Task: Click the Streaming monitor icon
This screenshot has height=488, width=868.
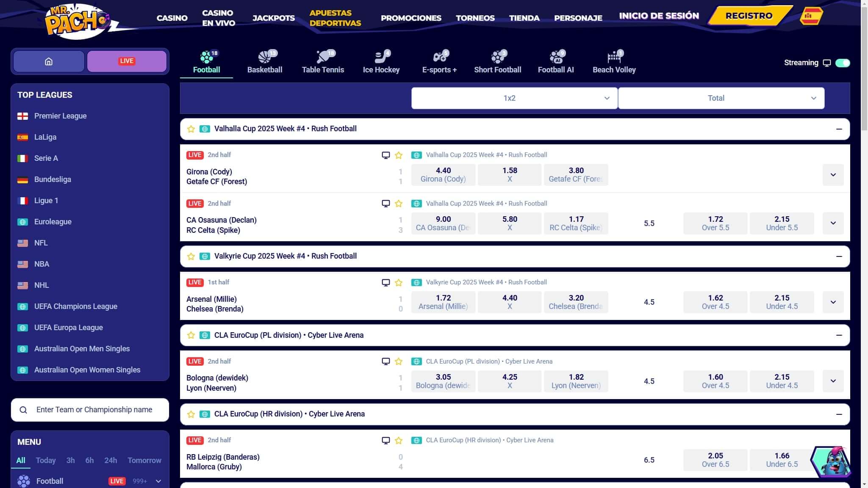Action: click(826, 63)
